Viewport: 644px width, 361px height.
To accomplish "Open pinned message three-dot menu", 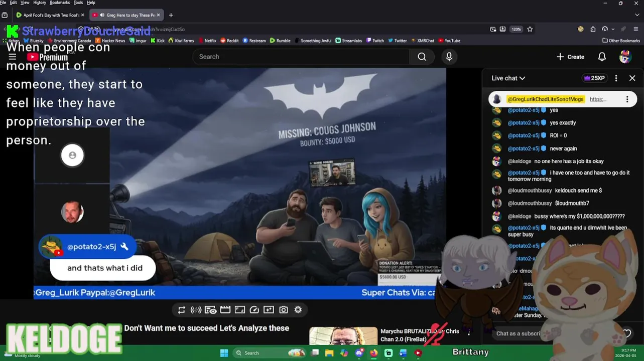I will (627, 99).
